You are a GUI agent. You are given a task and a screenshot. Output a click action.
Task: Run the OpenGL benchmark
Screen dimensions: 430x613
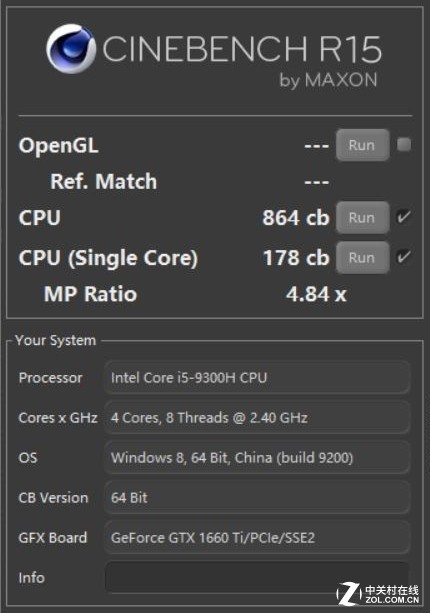point(362,145)
